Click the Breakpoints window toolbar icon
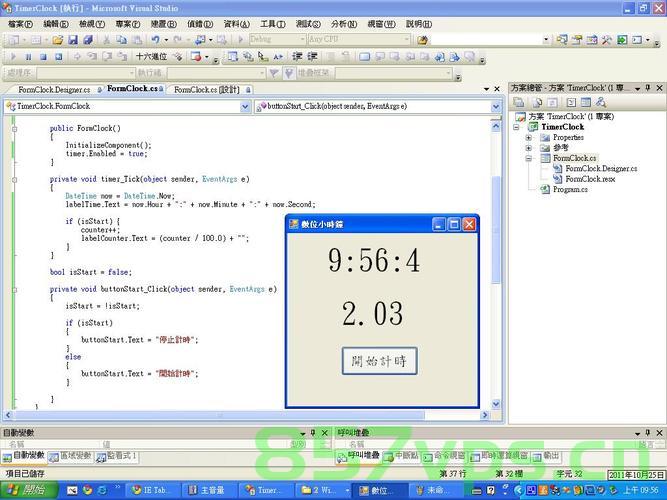This screenshot has height=500, width=667. click(x=196, y=57)
